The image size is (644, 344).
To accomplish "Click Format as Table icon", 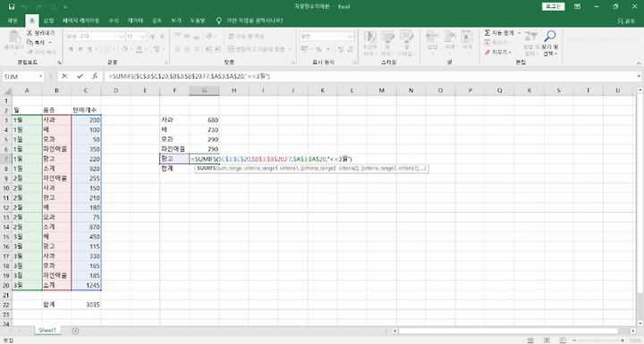I will click(x=387, y=37).
